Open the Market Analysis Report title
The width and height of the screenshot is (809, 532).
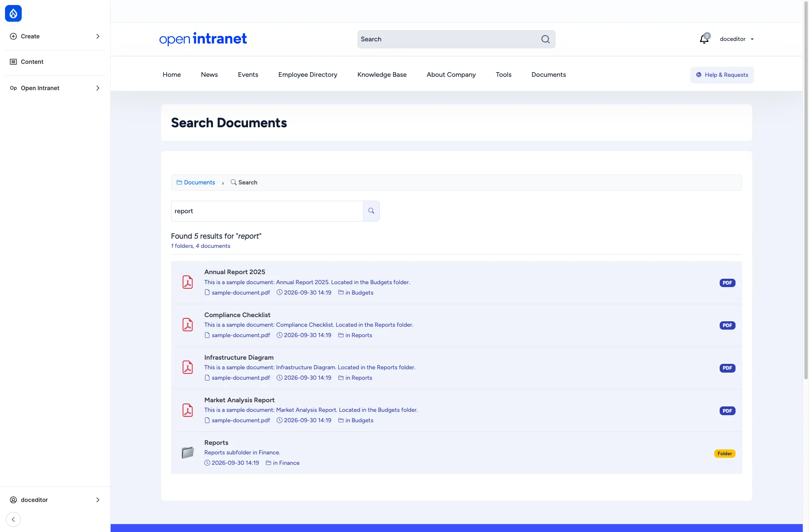point(239,400)
